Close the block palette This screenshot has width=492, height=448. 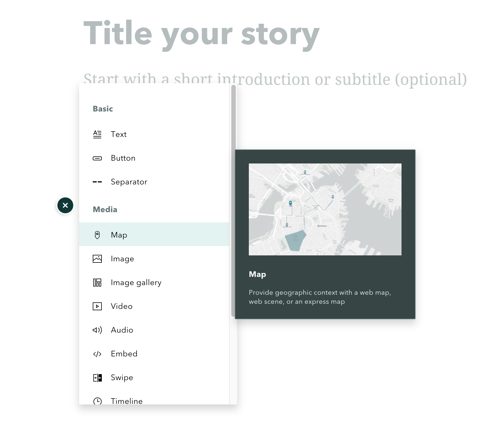pyautogui.click(x=65, y=205)
